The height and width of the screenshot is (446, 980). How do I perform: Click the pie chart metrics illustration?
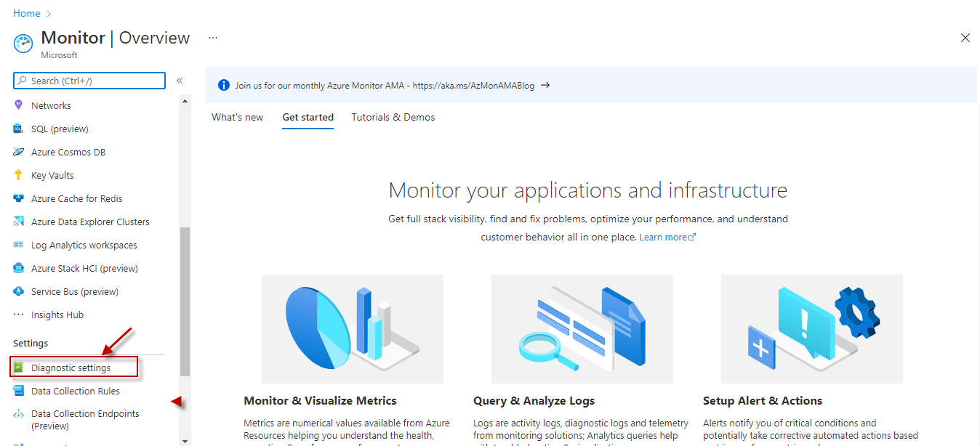tap(353, 328)
